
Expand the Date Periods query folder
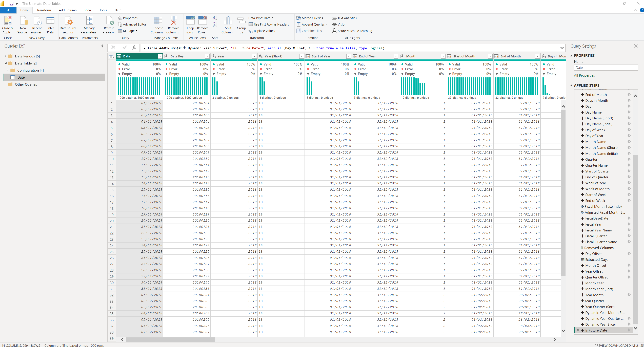[5, 56]
